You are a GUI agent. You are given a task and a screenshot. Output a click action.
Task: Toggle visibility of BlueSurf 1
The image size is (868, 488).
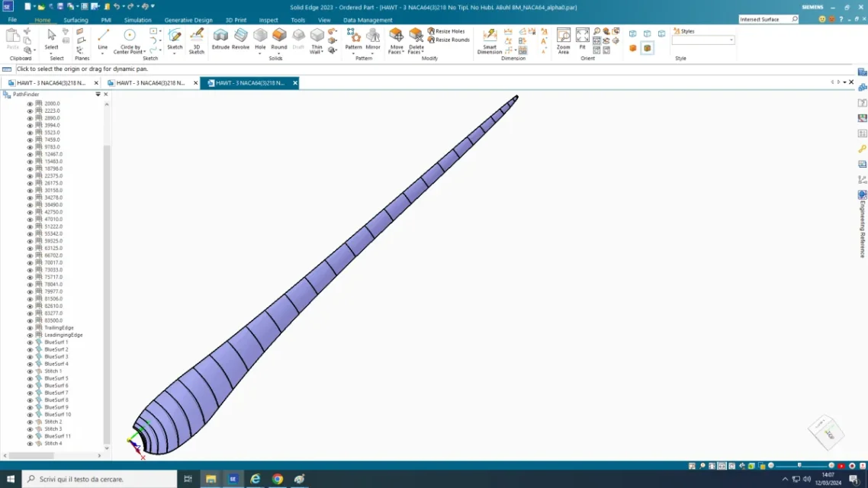coord(29,342)
